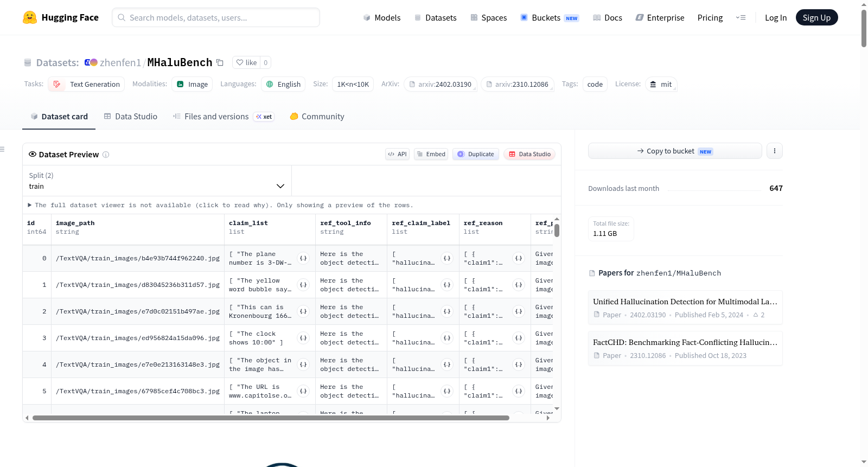Open Data Studio from preview header
This screenshot has width=868, height=467.
[529, 154]
